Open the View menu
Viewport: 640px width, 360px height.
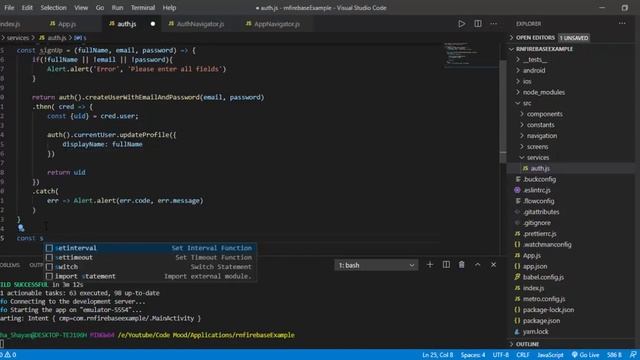pyautogui.click(x=81, y=8)
